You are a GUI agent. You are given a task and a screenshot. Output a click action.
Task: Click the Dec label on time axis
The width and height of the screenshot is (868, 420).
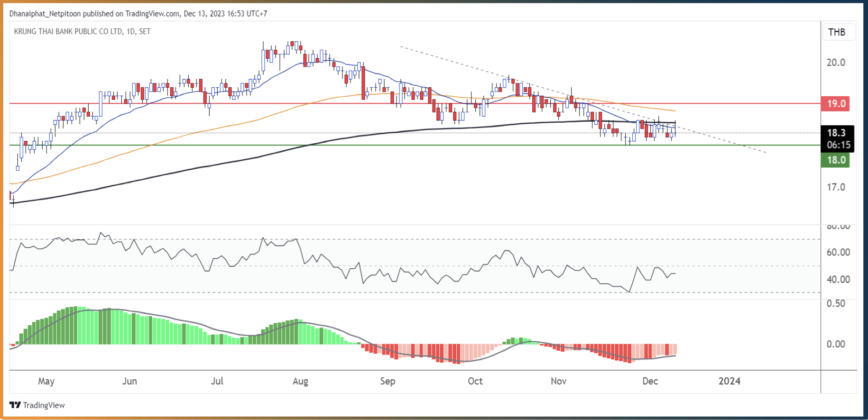pos(650,381)
